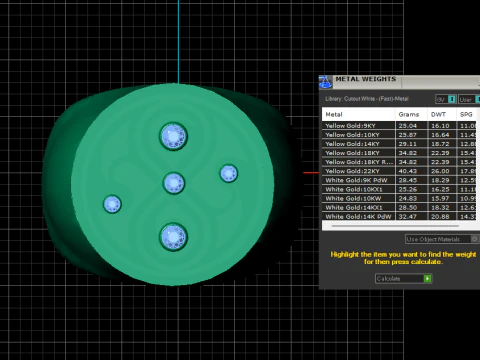480x360 pixels.
Task: Click the 32.47 grams value
Action: [408, 216]
